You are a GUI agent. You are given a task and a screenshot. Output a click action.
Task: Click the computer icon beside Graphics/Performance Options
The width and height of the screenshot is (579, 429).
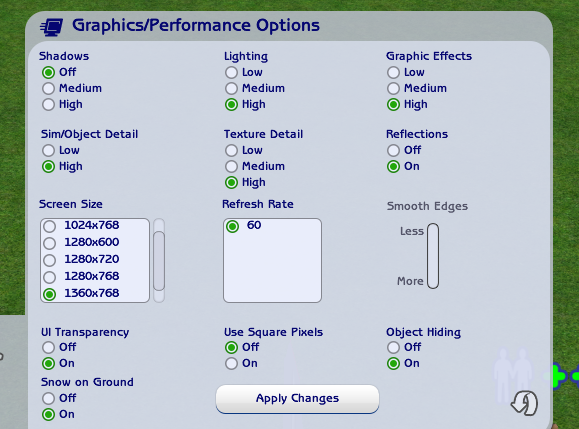pyautogui.click(x=51, y=27)
